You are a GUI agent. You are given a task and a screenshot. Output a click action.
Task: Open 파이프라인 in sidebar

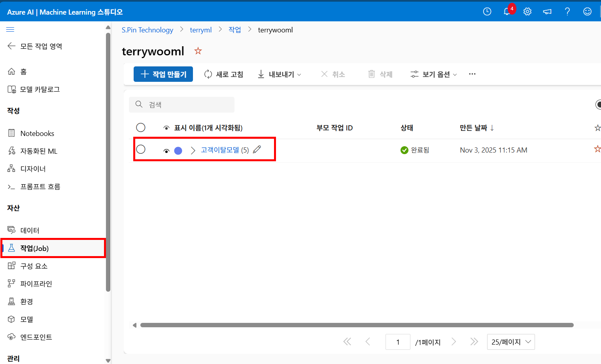pos(36,284)
